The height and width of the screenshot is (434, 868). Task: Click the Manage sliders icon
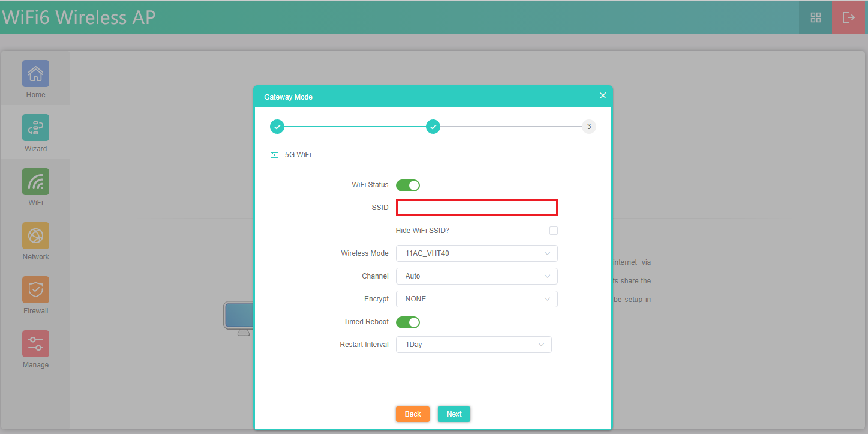(35, 344)
